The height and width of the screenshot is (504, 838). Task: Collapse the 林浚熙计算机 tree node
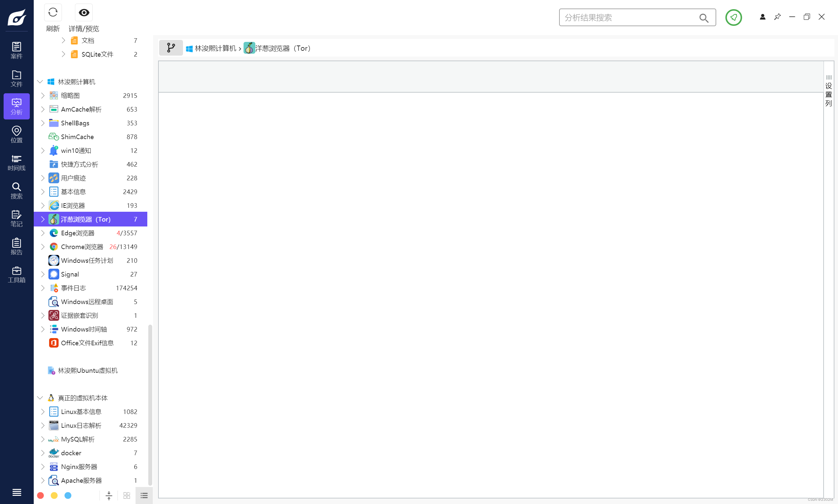point(40,82)
